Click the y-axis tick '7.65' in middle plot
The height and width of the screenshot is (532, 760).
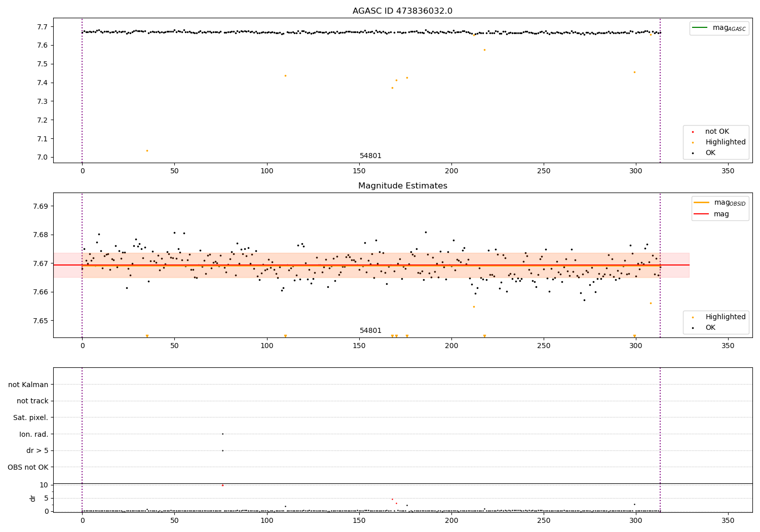tap(41, 321)
